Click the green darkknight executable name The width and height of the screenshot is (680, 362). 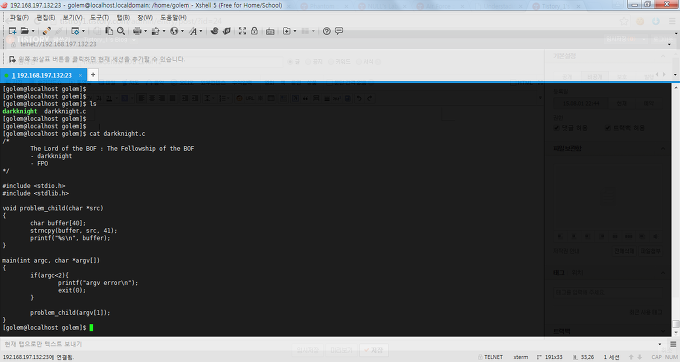pyautogui.click(x=20, y=111)
